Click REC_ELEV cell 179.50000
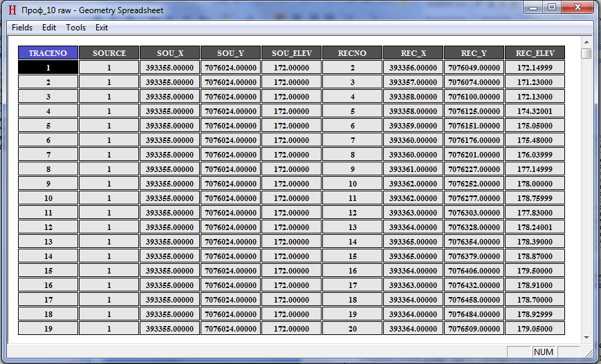The height and width of the screenshot is (364, 601). coord(535,271)
